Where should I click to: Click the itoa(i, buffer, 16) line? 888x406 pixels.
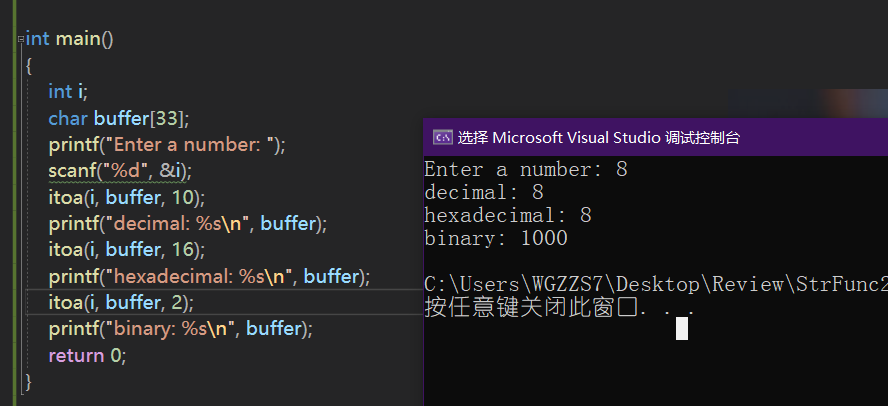[127, 250]
